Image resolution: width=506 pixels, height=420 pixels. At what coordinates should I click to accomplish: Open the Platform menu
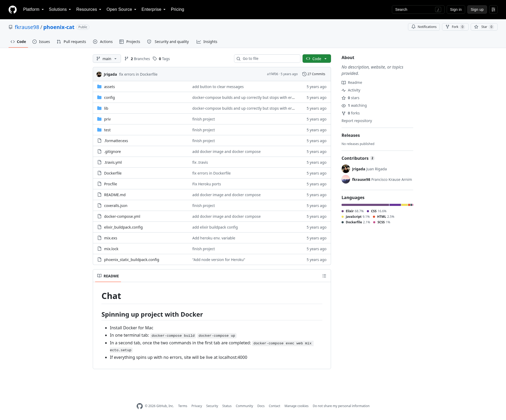click(33, 9)
